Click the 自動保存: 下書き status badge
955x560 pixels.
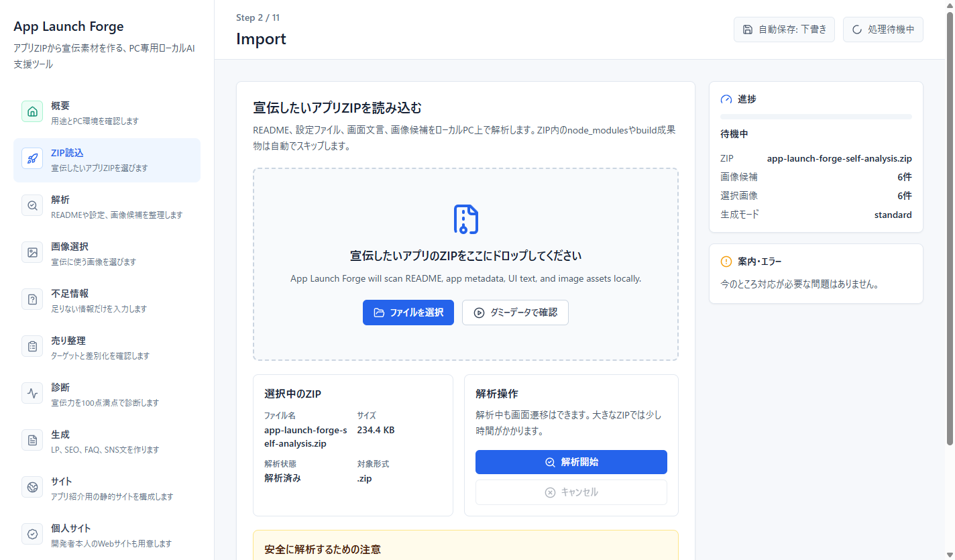(784, 30)
